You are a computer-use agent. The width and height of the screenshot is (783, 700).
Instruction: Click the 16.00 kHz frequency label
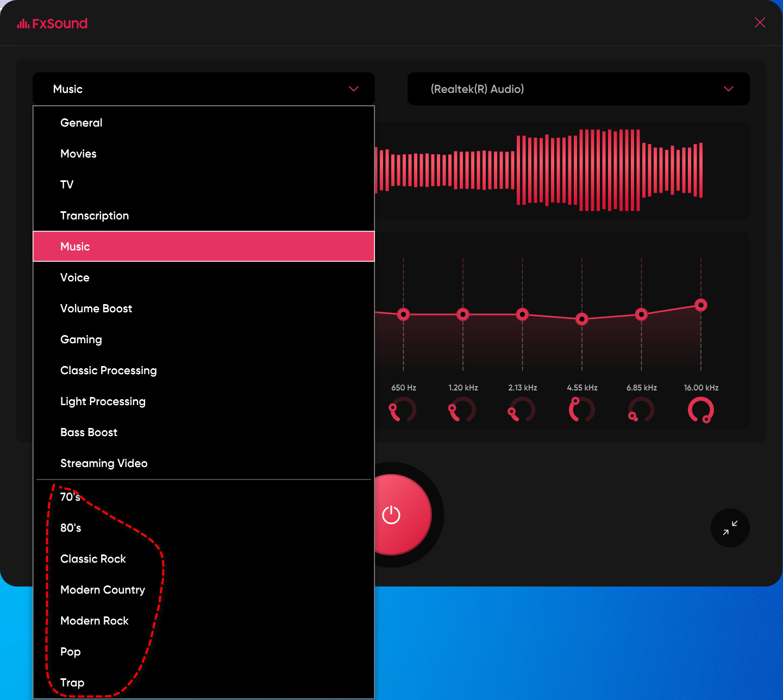pyautogui.click(x=701, y=388)
